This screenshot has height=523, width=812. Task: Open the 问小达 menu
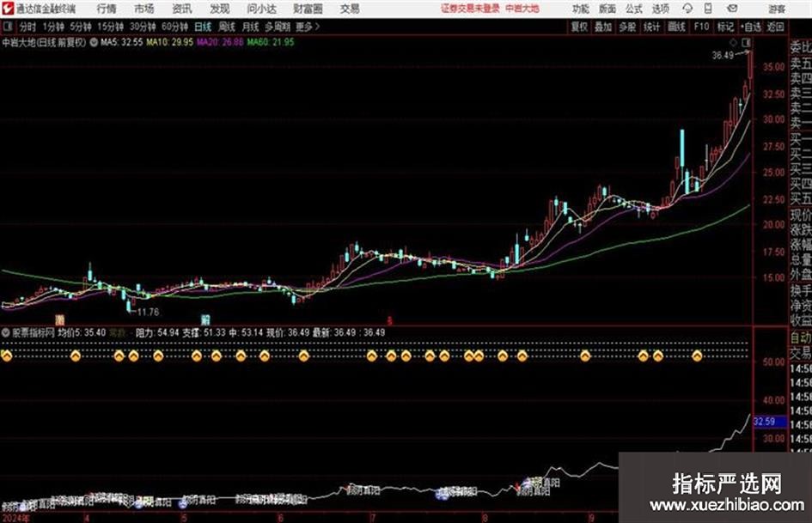tap(261, 9)
